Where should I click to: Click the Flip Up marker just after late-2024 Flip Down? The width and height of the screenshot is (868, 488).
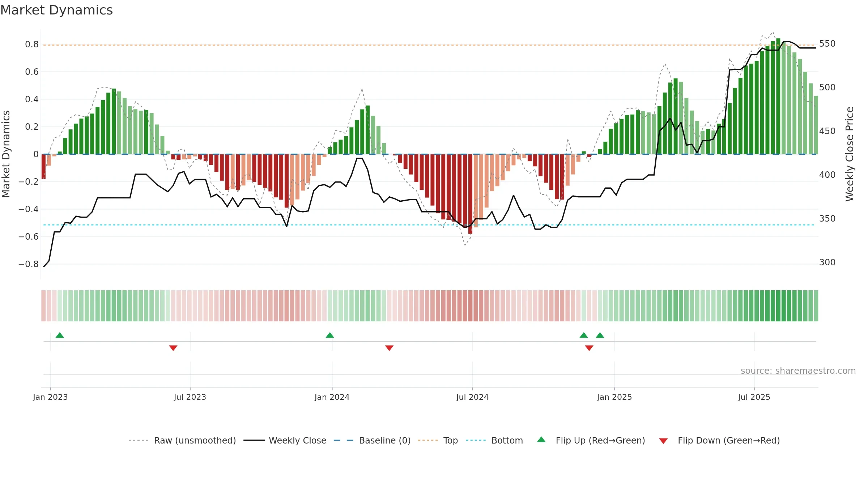pyautogui.click(x=600, y=335)
